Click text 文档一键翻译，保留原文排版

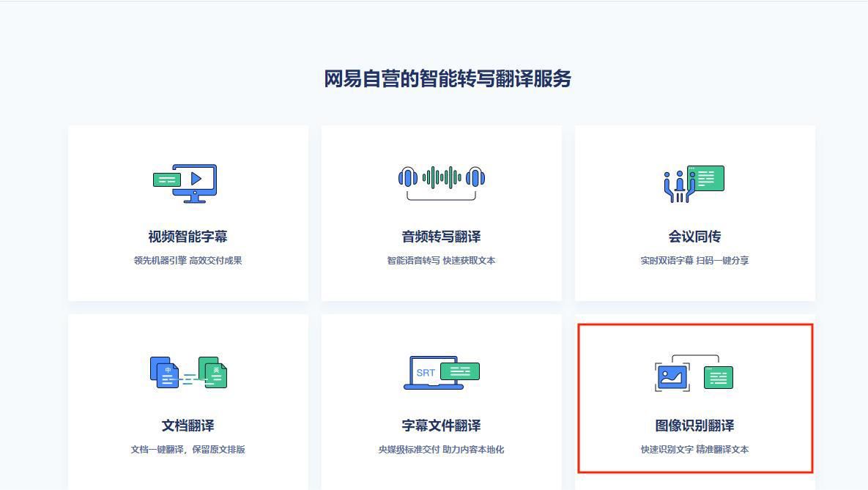(x=188, y=450)
